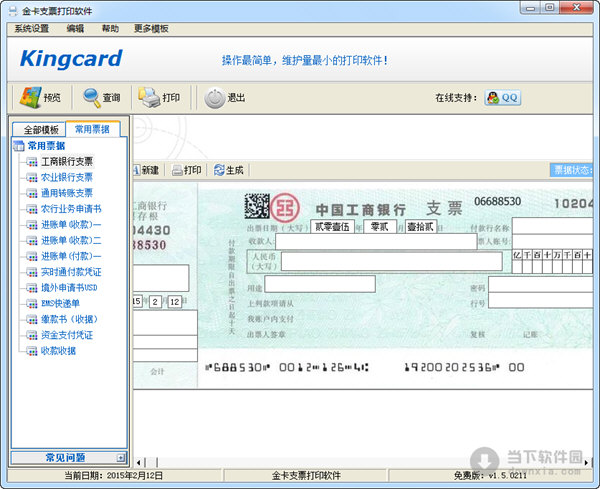Select the 常用票据 root folder icon
Viewport: 600px width, 489px height.
click(x=19, y=146)
